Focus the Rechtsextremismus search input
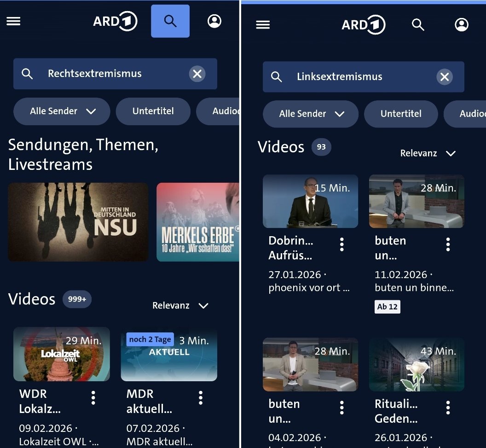This screenshot has width=486, height=448. click(x=115, y=74)
